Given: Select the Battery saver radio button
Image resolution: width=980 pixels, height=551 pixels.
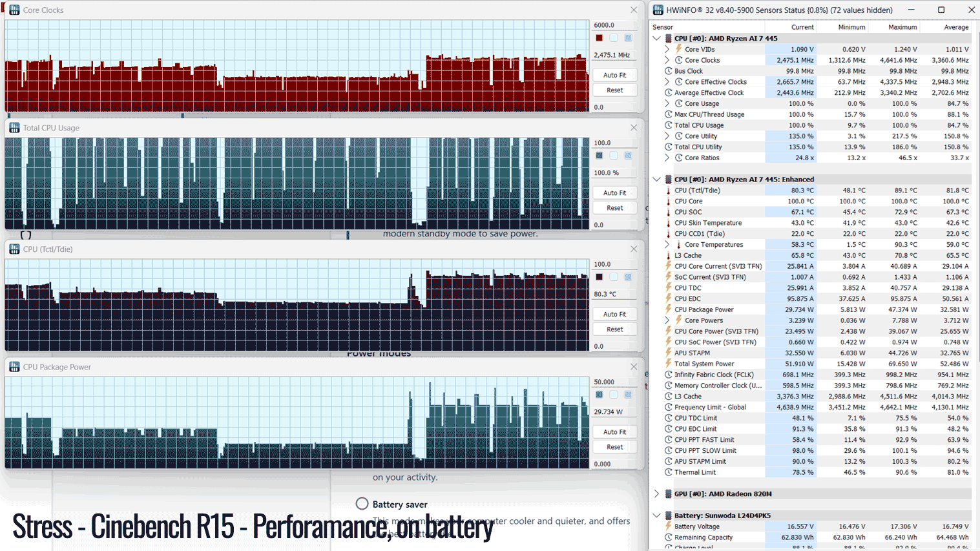Looking at the screenshot, I should pyautogui.click(x=362, y=504).
